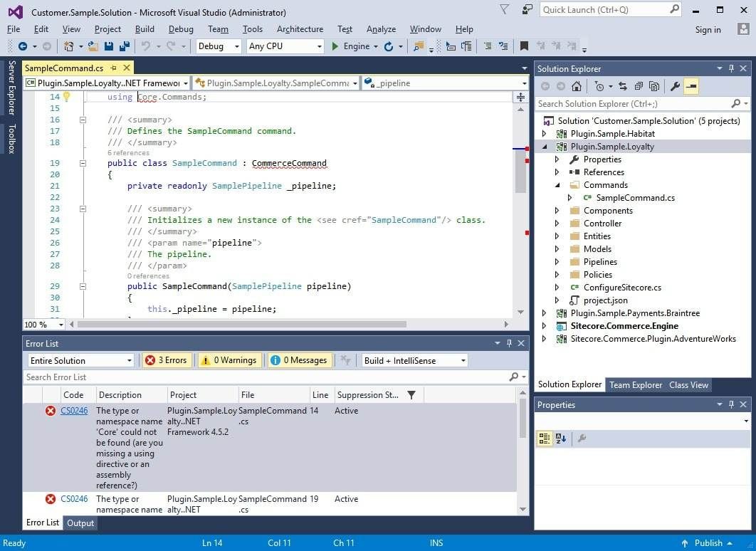Click the Categorized icon in Properties panel
Image resolution: width=756 pixels, height=551 pixels.
545,439
